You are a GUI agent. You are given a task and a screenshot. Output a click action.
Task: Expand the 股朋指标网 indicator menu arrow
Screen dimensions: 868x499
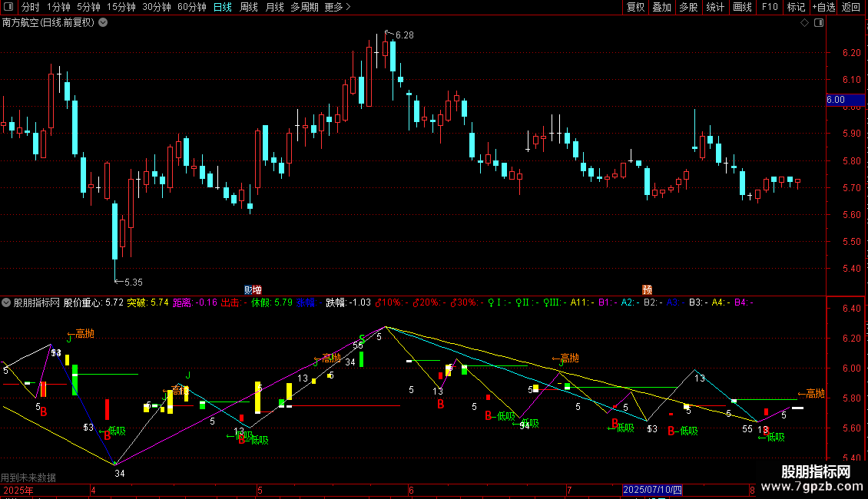pos(6,302)
